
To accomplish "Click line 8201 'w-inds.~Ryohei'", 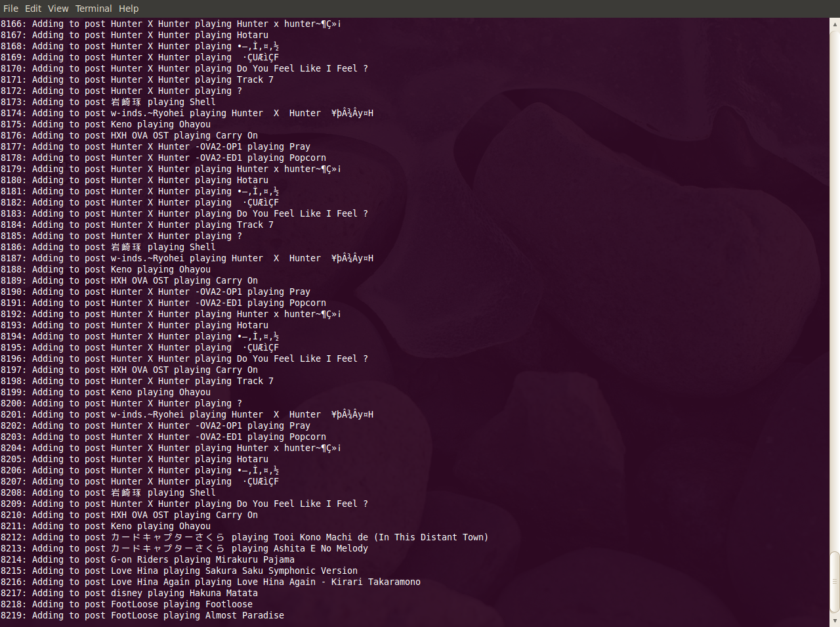I will (x=148, y=415).
